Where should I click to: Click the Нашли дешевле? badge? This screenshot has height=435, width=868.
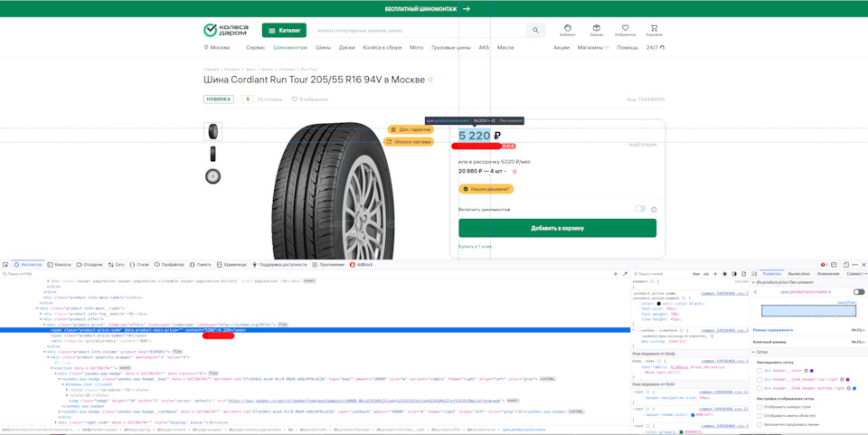point(486,189)
